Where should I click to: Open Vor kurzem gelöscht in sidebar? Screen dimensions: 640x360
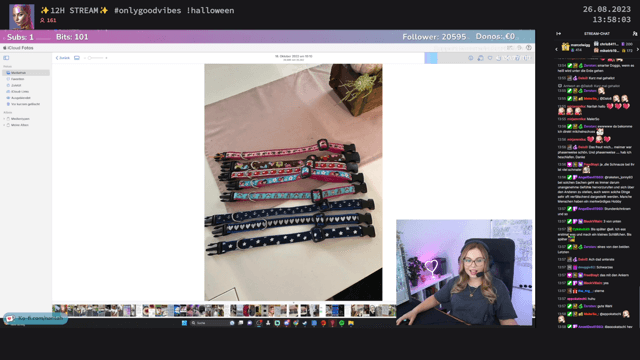[26, 104]
